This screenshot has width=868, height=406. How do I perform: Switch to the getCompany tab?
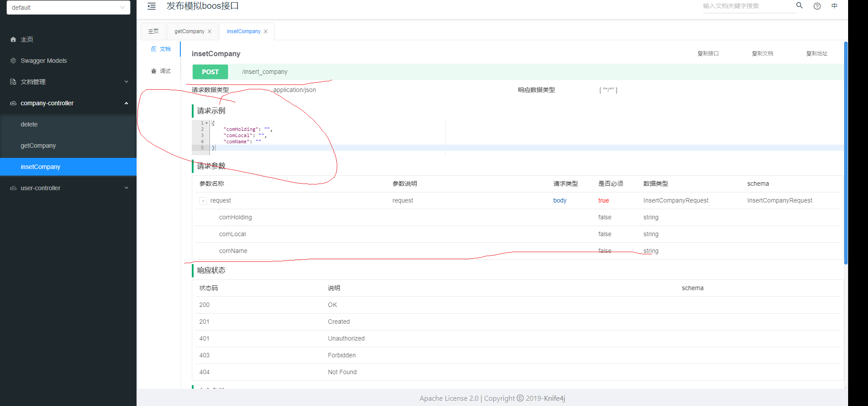(x=190, y=31)
